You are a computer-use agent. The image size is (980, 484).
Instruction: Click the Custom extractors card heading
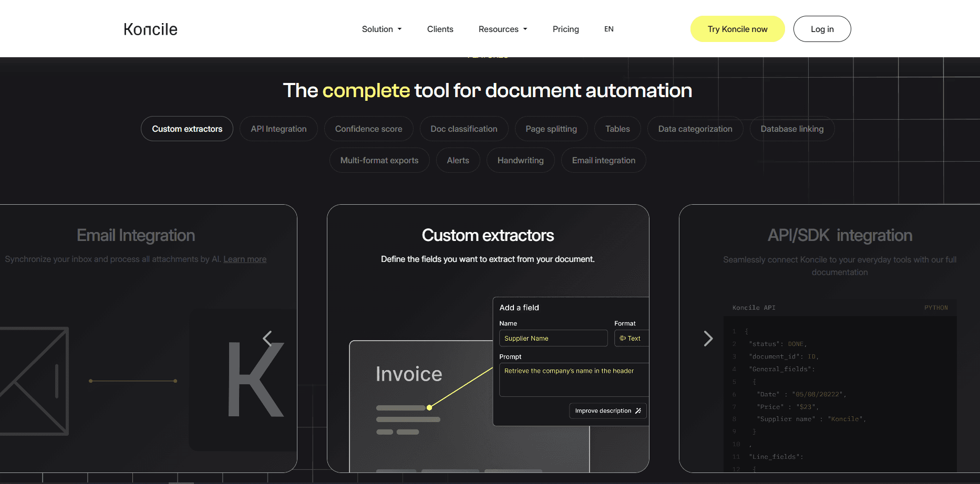488,235
